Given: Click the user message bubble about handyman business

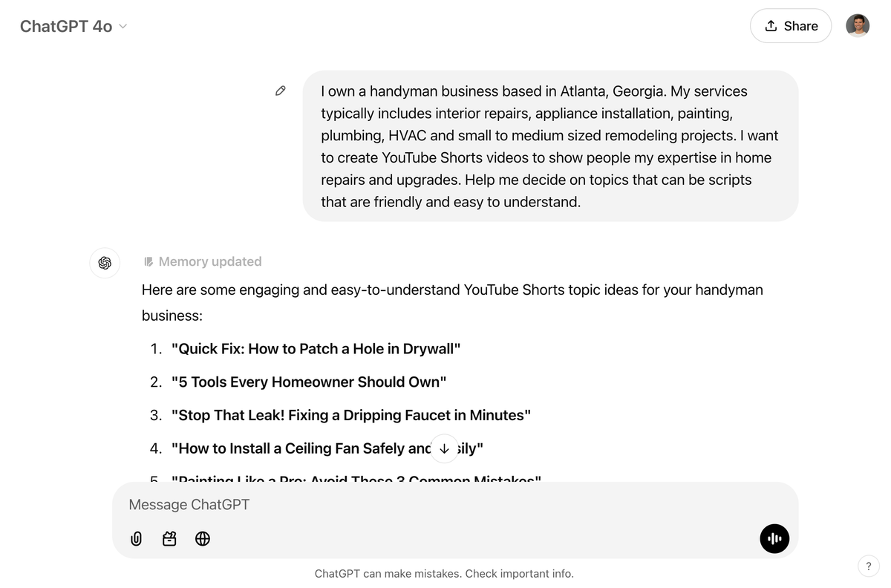Looking at the screenshot, I should point(549,146).
